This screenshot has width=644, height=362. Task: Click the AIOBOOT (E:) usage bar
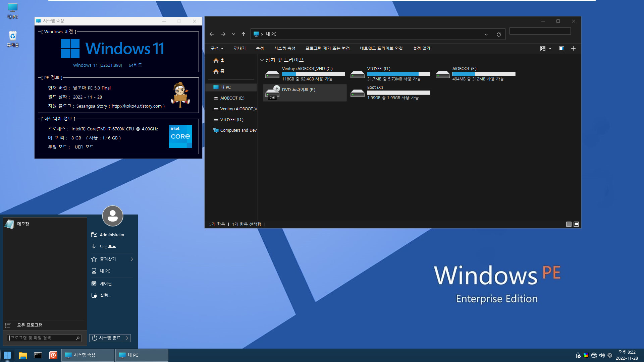[484, 74]
